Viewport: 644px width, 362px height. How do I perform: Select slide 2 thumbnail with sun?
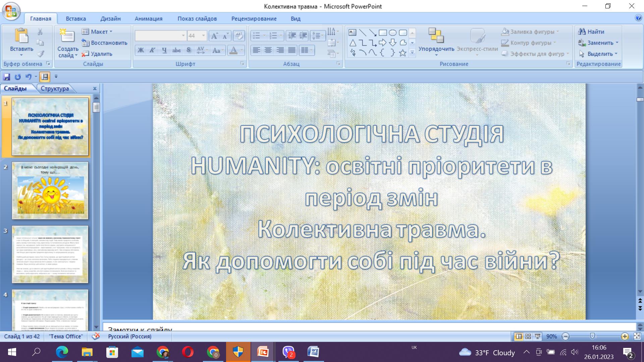(50, 191)
